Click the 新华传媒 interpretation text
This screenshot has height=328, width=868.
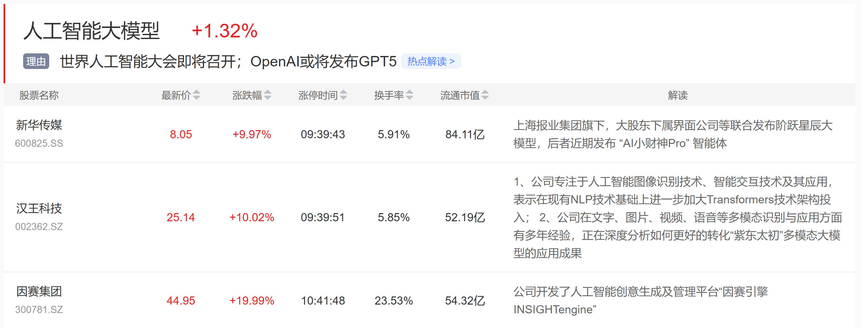pos(673,134)
